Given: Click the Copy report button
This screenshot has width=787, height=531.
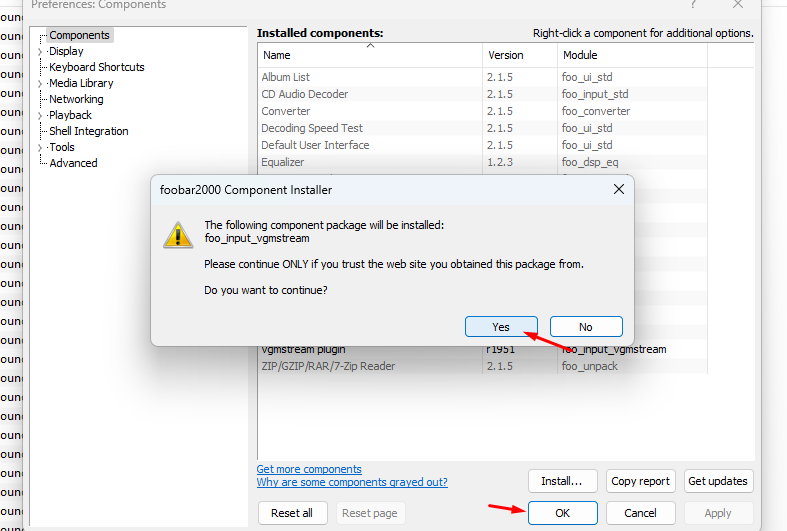Looking at the screenshot, I should [640, 481].
